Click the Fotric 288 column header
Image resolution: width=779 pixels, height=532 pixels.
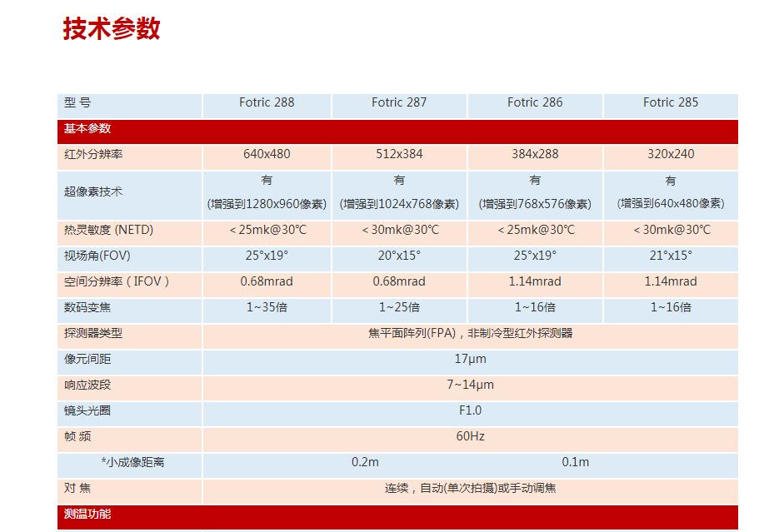click(x=267, y=102)
